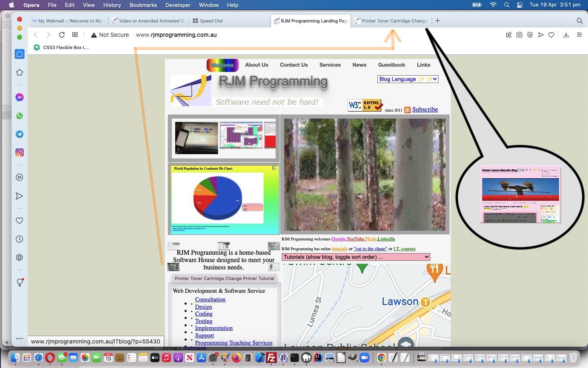Open the downloads icon in toolbar

(566, 35)
